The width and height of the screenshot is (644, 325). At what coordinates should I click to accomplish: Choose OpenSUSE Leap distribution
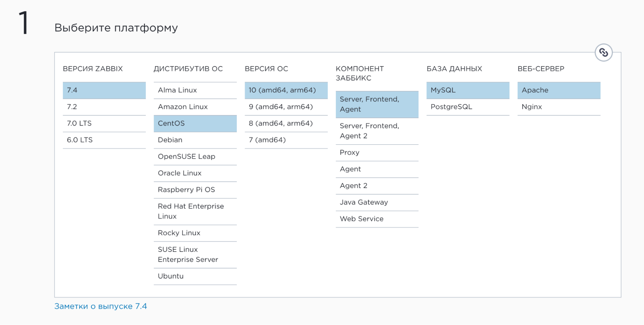click(x=195, y=157)
